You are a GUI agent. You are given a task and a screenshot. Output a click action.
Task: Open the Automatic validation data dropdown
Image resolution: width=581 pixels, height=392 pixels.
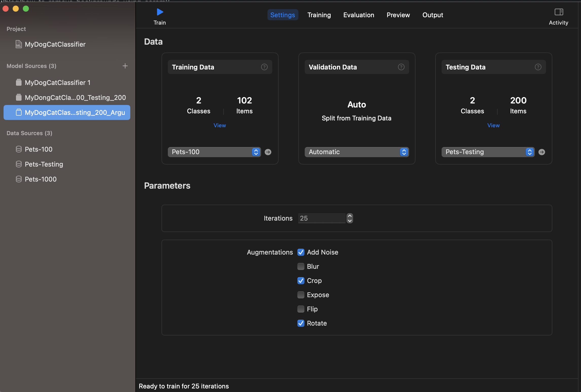[x=356, y=152]
